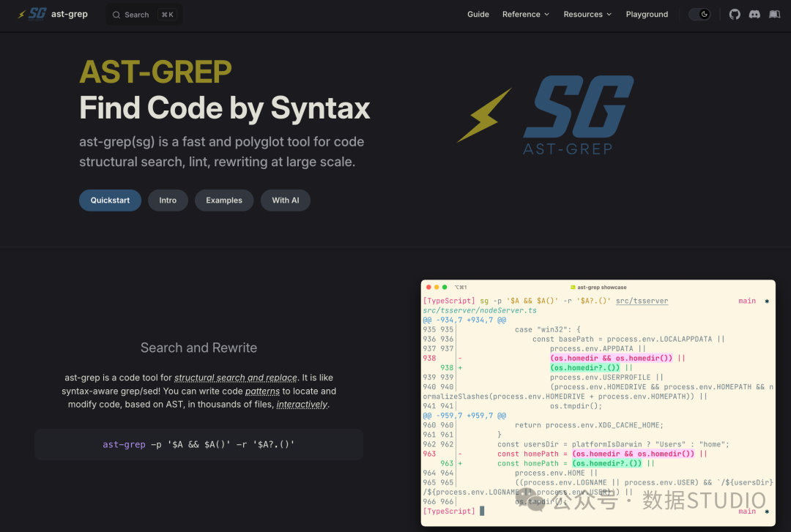Click the ast-grep command code block
The height and width of the screenshot is (532, 791).
[198, 444]
